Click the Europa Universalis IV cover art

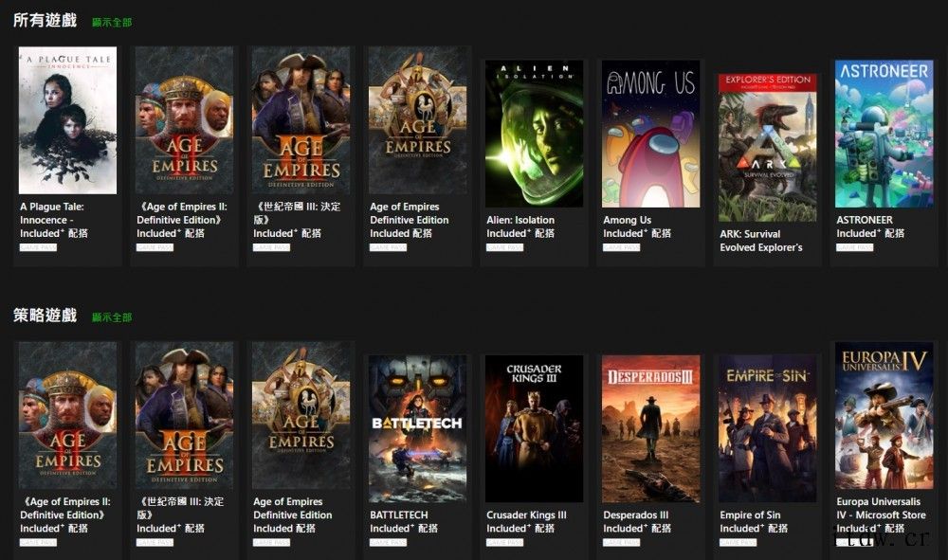(884, 415)
